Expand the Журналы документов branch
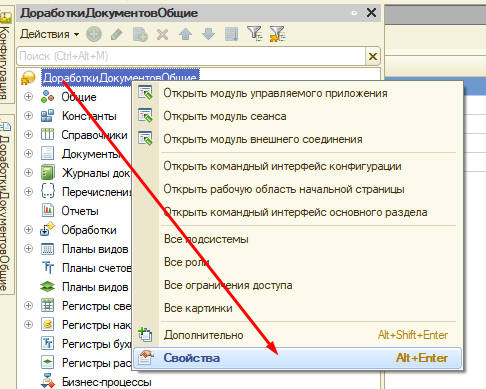This screenshot has height=389, width=486. tap(29, 173)
